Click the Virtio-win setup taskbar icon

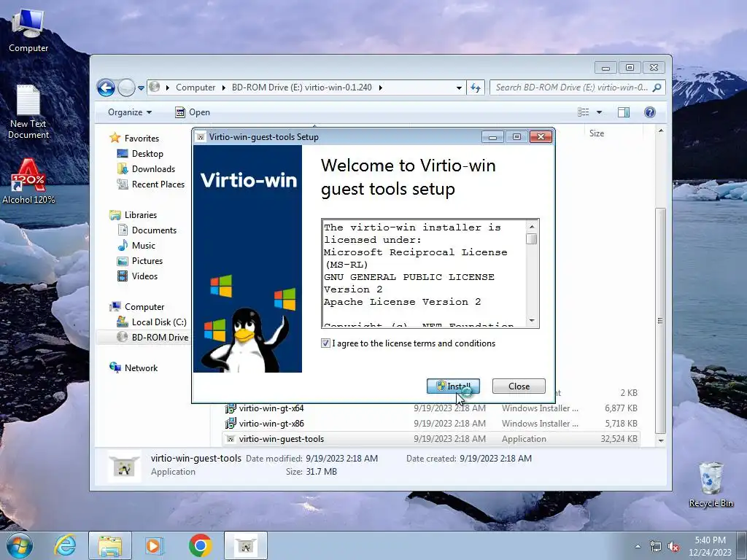245,545
